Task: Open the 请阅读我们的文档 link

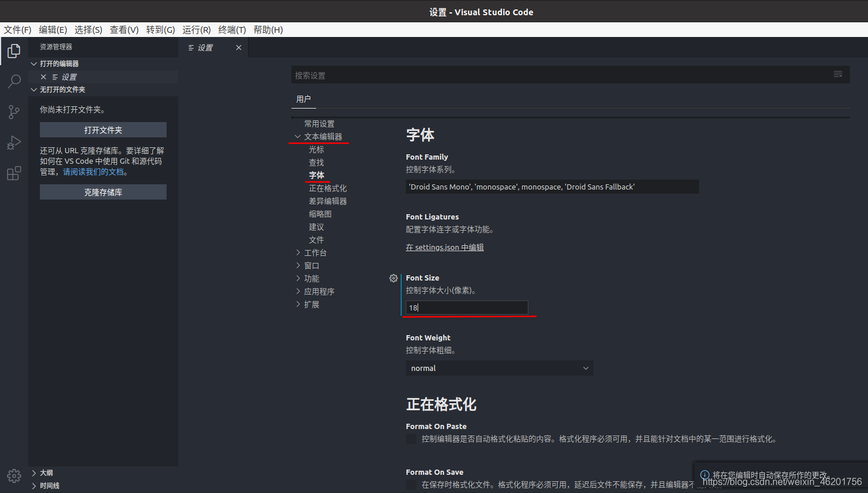Action: pos(93,172)
